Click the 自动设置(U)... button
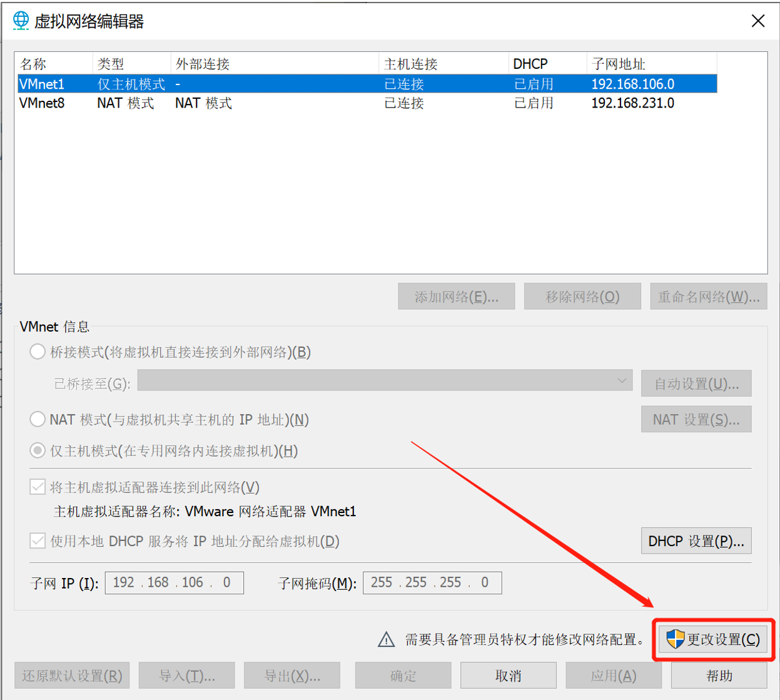This screenshot has width=780, height=700. [x=696, y=383]
